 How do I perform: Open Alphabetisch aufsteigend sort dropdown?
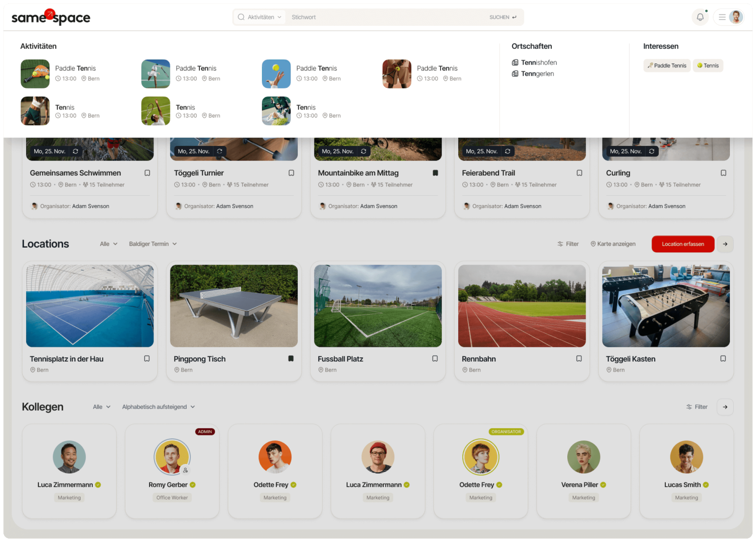158,407
